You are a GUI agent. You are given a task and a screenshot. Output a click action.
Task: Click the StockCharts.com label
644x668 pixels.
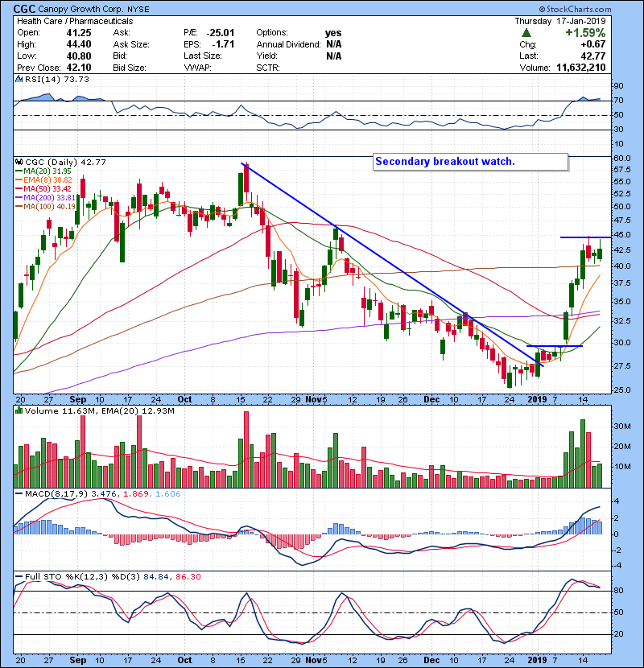tap(576, 9)
